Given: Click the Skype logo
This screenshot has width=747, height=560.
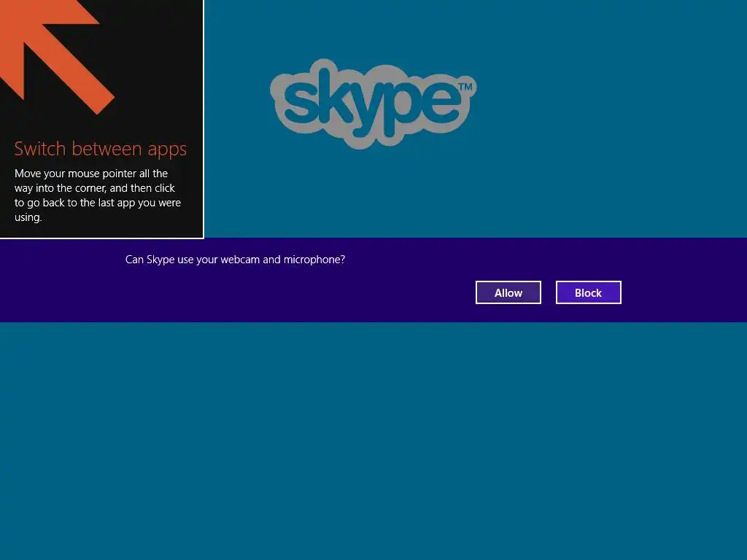Looking at the screenshot, I should point(373,104).
